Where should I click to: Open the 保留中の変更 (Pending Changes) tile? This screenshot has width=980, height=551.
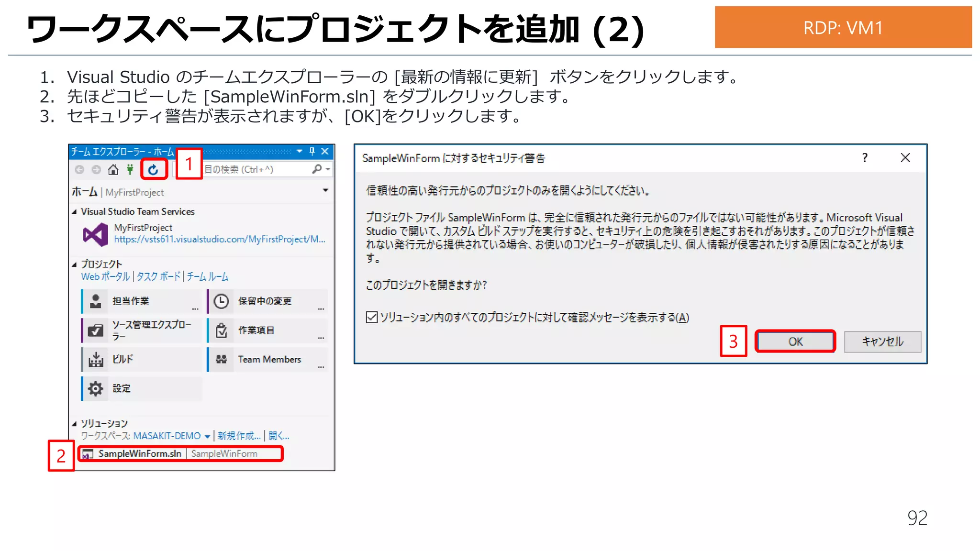[267, 301]
